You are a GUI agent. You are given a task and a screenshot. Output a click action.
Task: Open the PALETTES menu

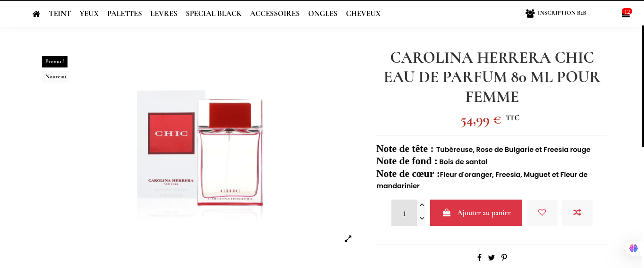coord(125,14)
